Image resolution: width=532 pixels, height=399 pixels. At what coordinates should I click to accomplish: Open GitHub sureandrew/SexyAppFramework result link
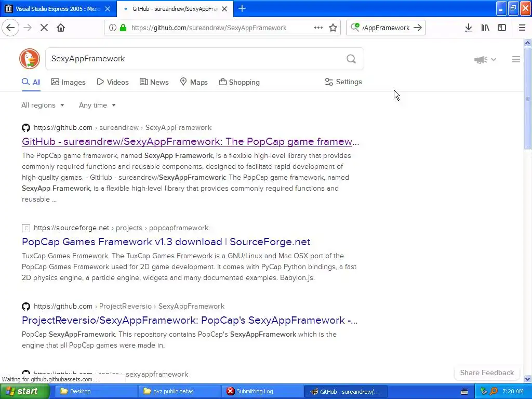coord(190,141)
